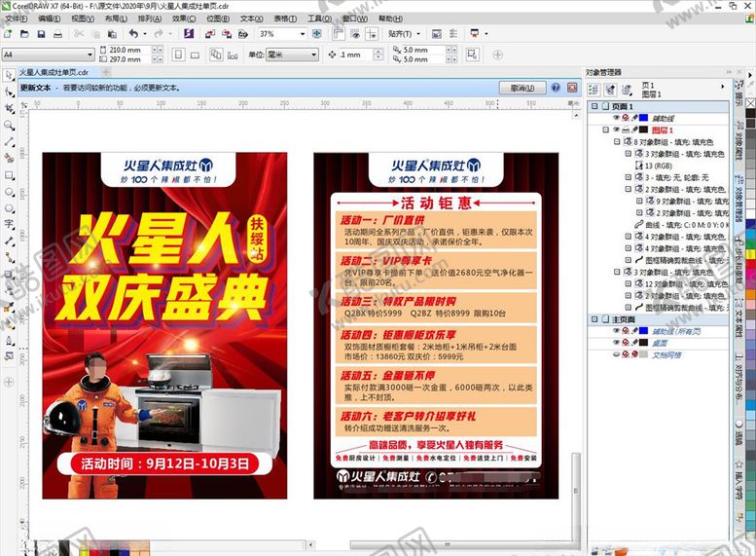
Task: Toggle show object properties in Object Manager
Action: [x=594, y=90]
